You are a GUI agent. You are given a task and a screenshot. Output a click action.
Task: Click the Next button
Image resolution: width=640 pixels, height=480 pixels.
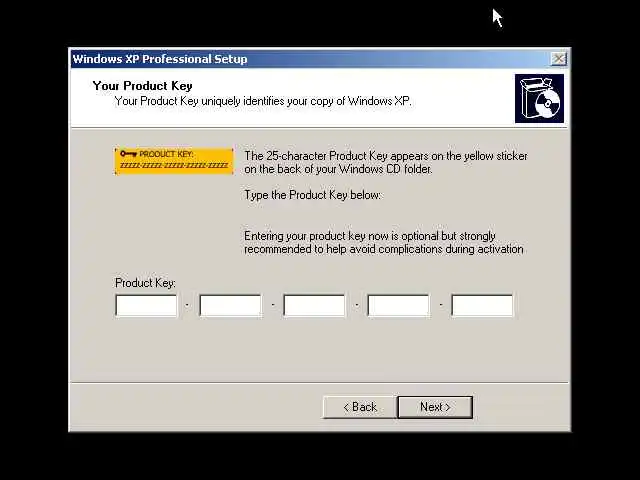click(435, 407)
